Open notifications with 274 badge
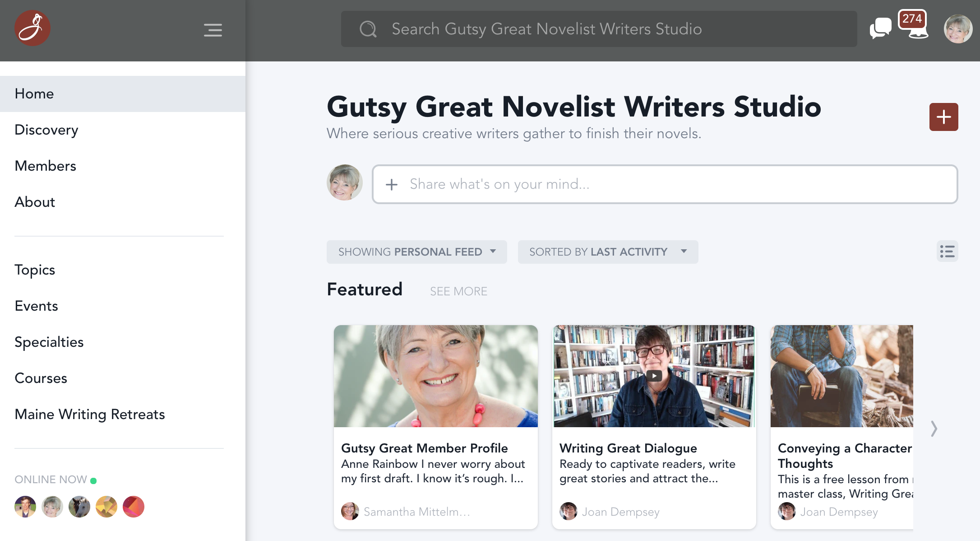Viewport: 980px width, 541px height. click(x=913, y=25)
